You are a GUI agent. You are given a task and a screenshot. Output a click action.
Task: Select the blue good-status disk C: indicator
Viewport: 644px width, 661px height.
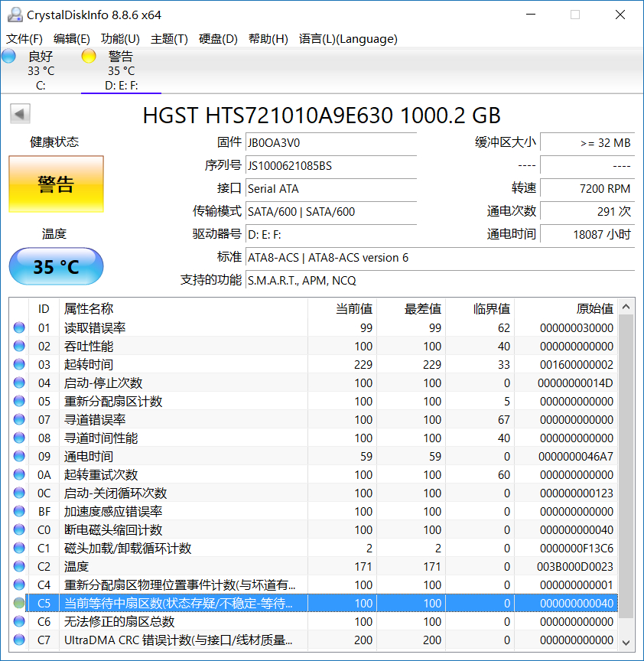[x=8, y=56]
